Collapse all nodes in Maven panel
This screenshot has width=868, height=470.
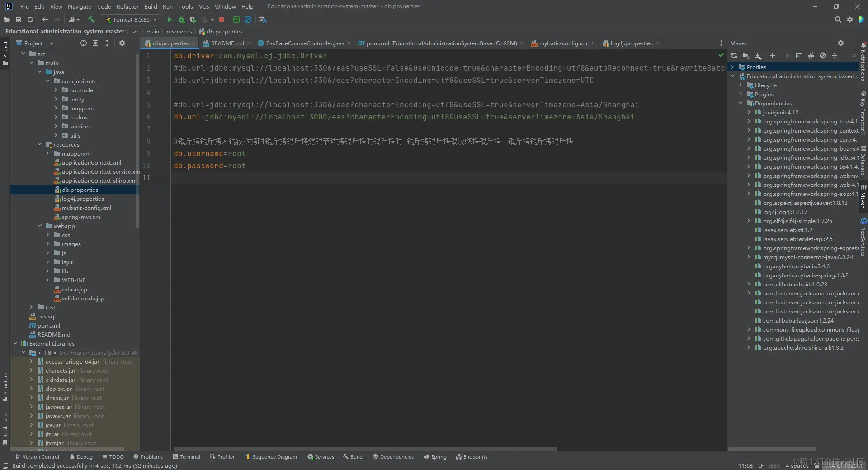click(835, 56)
